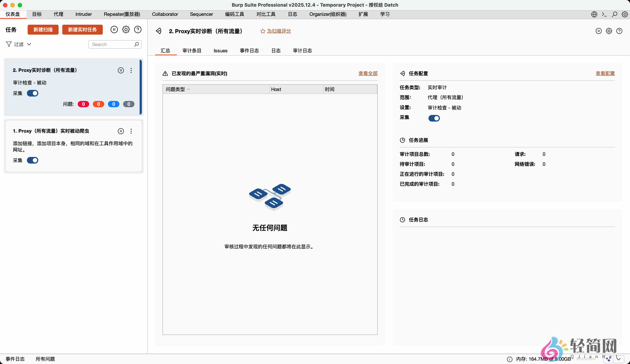
Task: Pause the Proxy实时诊断 task card
Action: (121, 70)
